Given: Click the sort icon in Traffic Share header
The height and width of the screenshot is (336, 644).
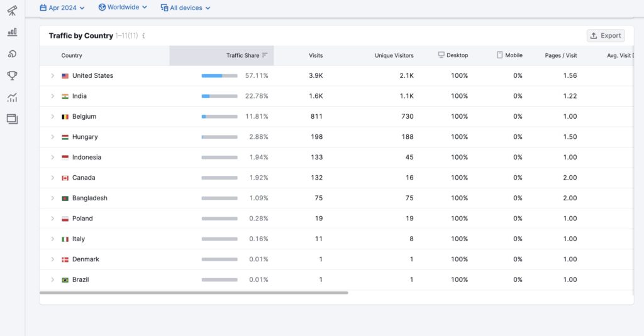Looking at the screenshot, I should tap(265, 55).
